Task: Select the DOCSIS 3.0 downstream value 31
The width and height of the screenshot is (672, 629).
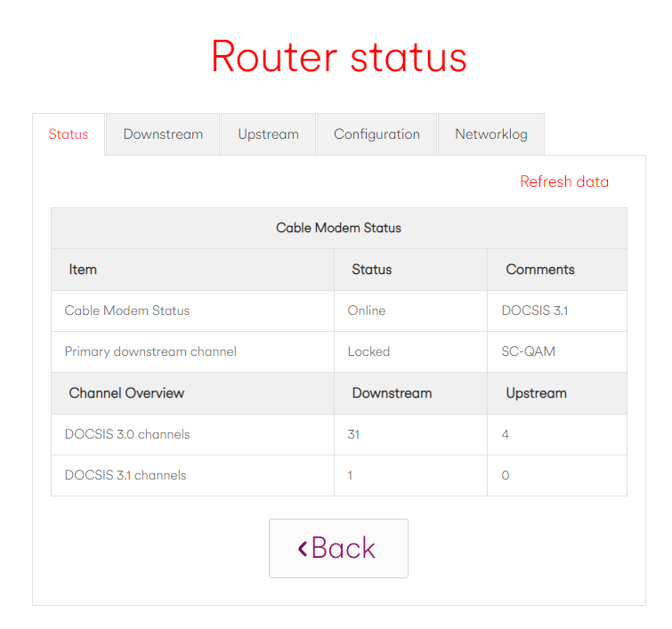Action: (353, 434)
